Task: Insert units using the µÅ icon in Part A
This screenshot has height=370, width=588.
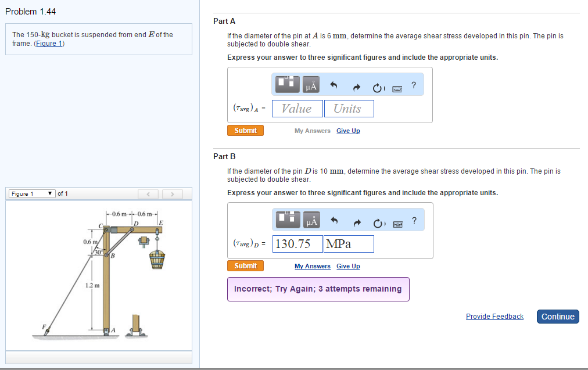Action: [311, 85]
